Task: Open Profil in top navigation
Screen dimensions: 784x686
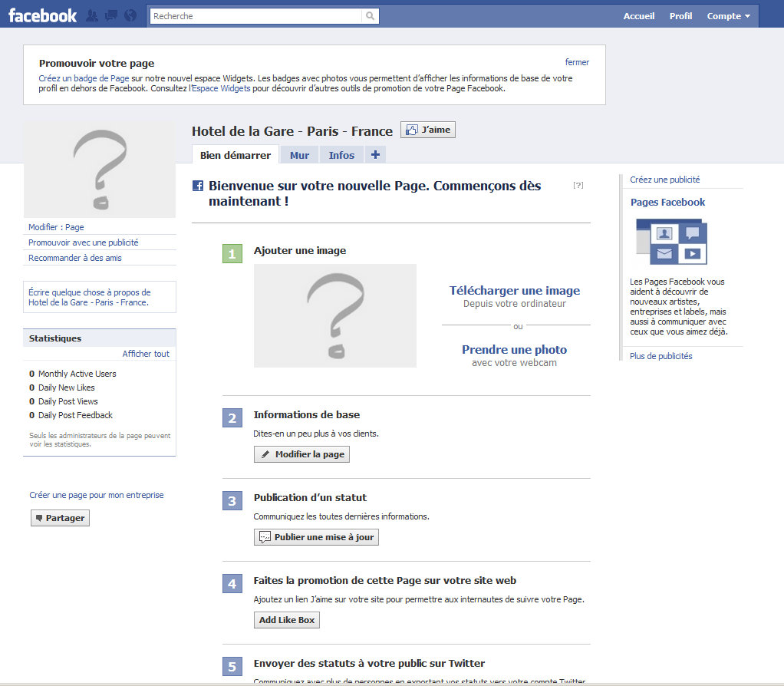Action: pos(680,16)
